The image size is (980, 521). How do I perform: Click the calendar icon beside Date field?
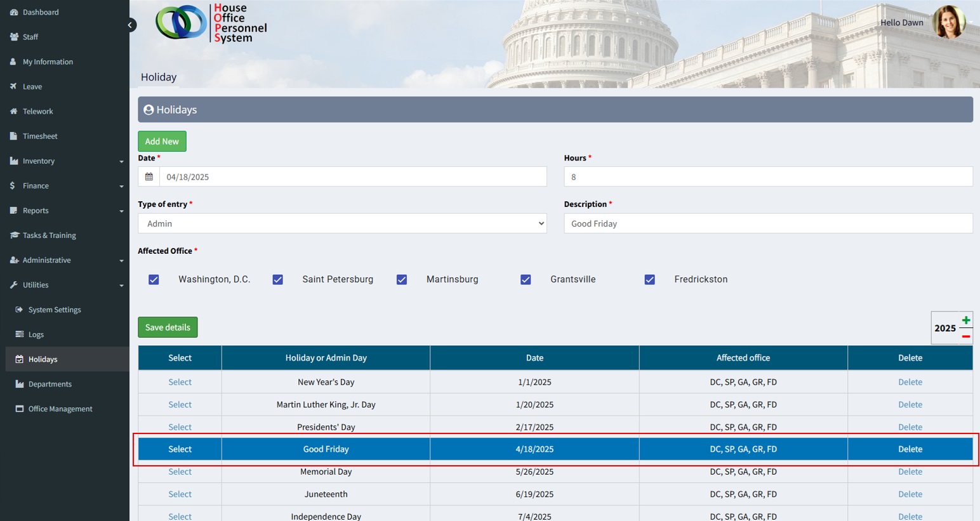tap(149, 177)
